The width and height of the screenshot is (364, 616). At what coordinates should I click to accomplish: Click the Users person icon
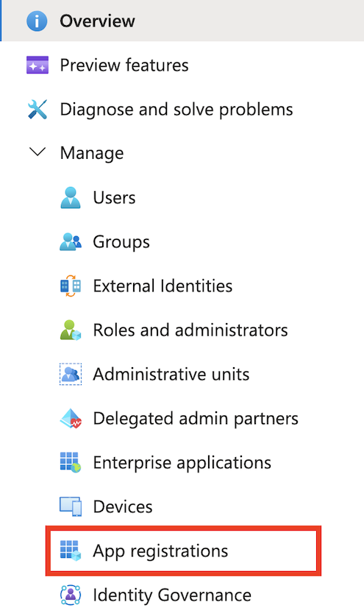(71, 198)
